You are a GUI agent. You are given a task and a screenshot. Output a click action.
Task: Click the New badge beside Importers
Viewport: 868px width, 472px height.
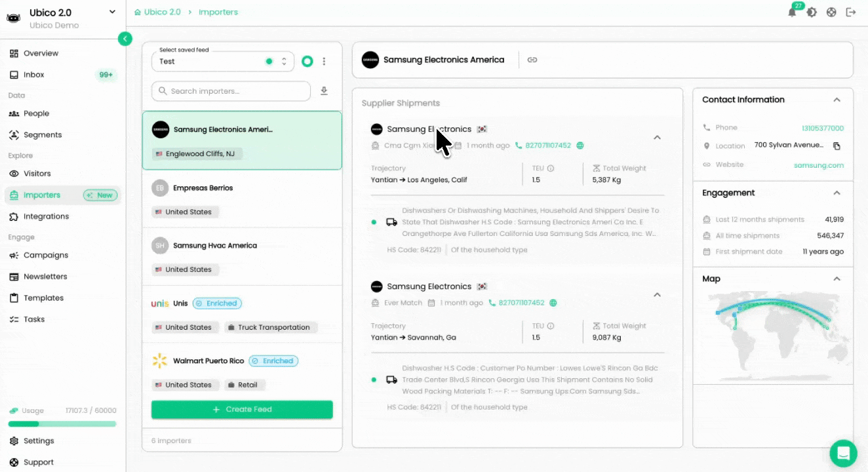click(x=100, y=195)
